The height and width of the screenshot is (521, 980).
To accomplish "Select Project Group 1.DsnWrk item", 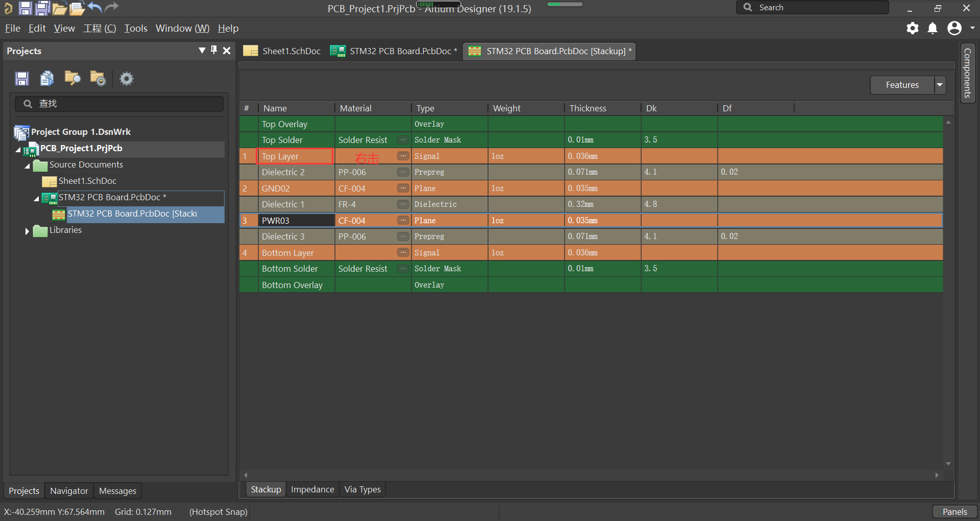I will pos(81,132).
